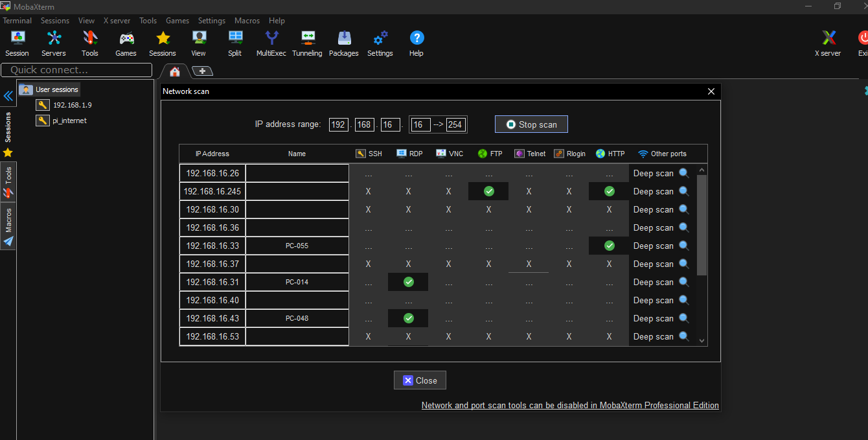Deep scan magnifier for 192.168.16.33
This screenshot has width=868, height=440.
[x=684, y=246]
